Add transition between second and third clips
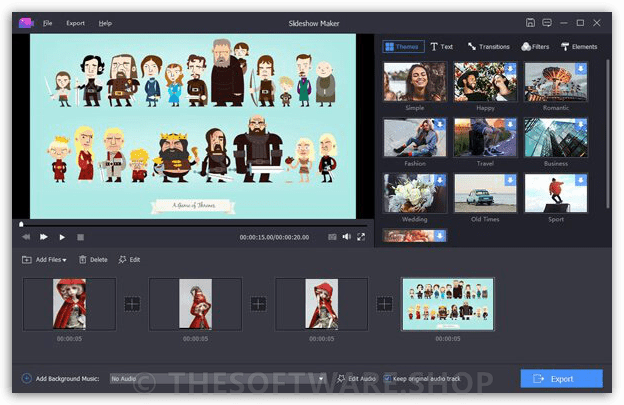The image size is (624, 405). coord(258,304)
